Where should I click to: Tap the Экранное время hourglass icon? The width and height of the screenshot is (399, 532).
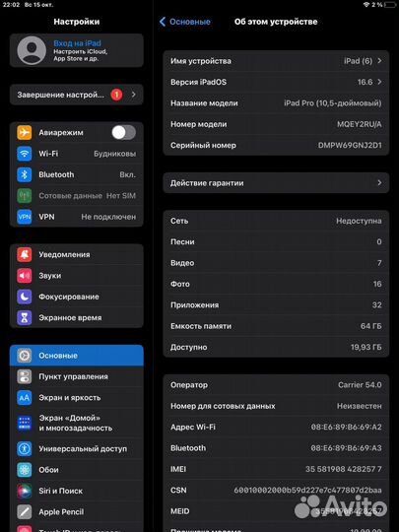(25, 317)
